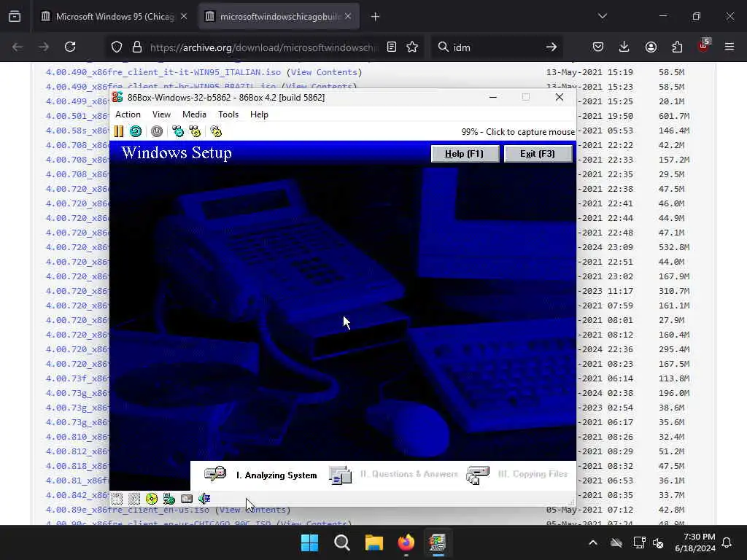Show hidden tray icons chevron

coord(593,542)
